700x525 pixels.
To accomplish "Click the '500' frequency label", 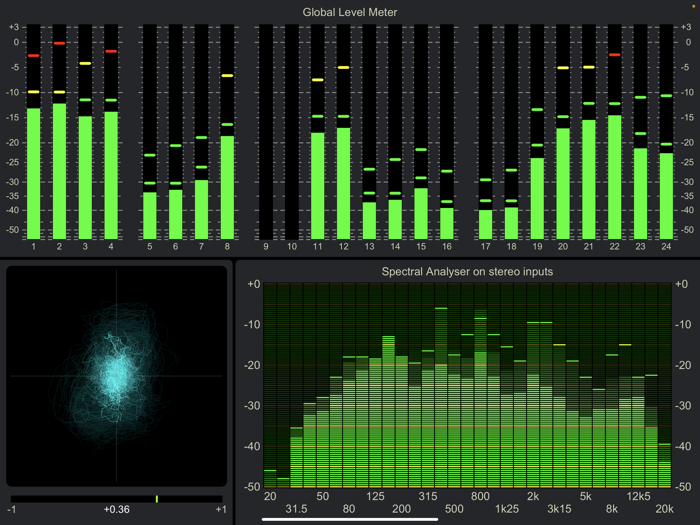I will click(x=454, y=509).
